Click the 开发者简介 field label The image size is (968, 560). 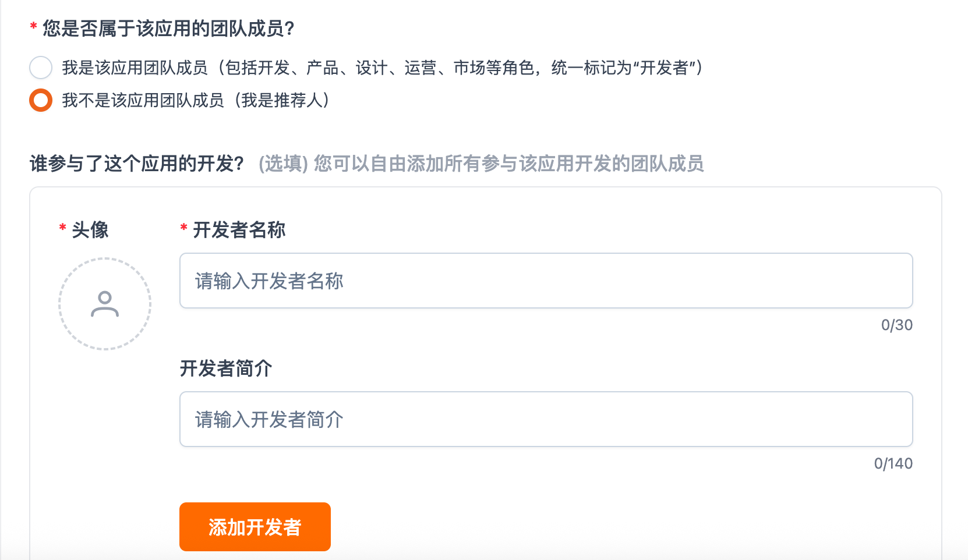(x=226, y=368)
